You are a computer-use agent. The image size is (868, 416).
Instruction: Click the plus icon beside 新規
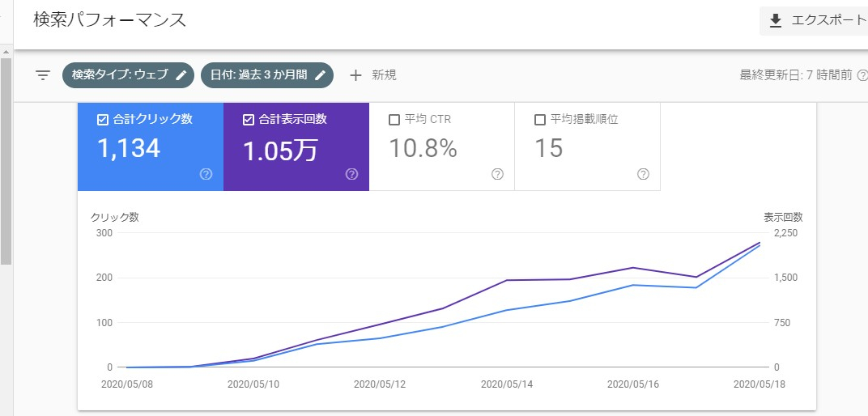tap(355, 75)
